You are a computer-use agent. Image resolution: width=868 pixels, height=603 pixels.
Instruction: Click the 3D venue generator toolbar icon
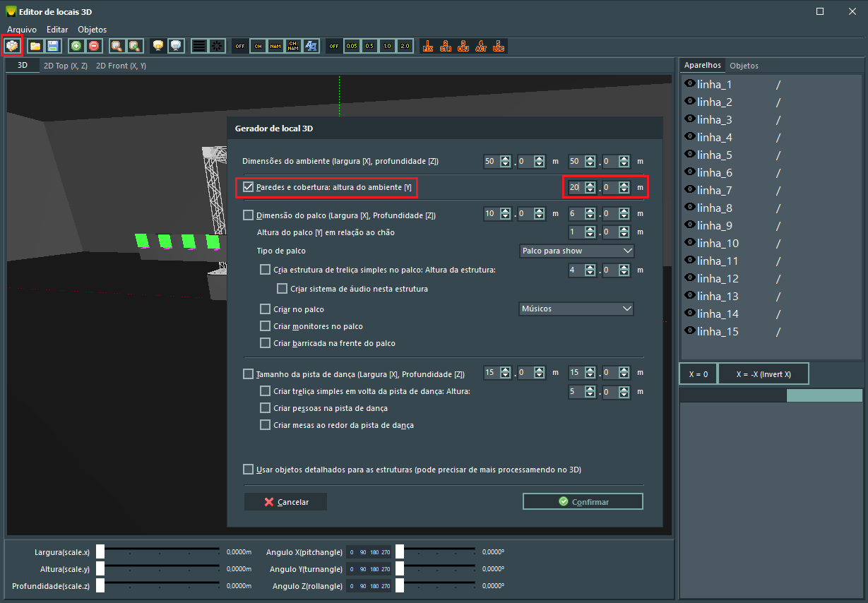pos(12,46)
